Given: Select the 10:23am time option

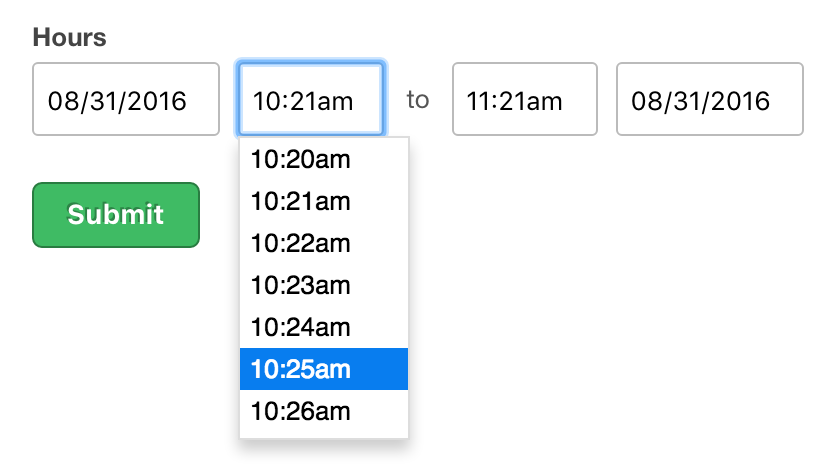Looking at the screenshot, I should click(323, 285).
